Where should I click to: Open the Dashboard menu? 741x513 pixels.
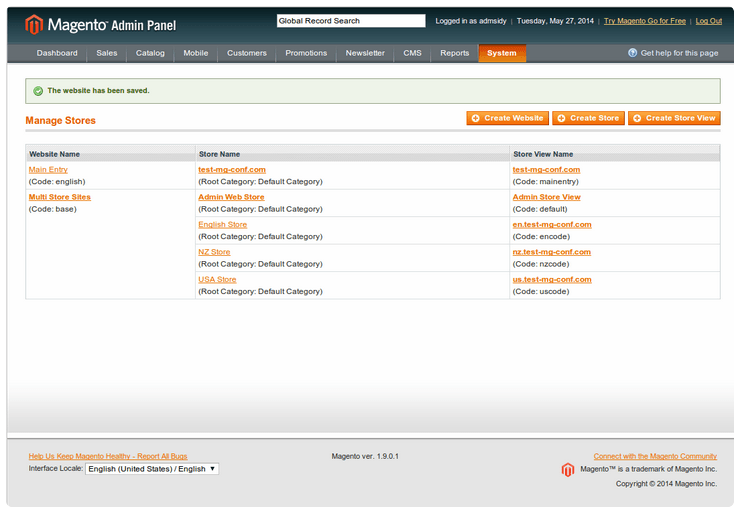[57, 53]
